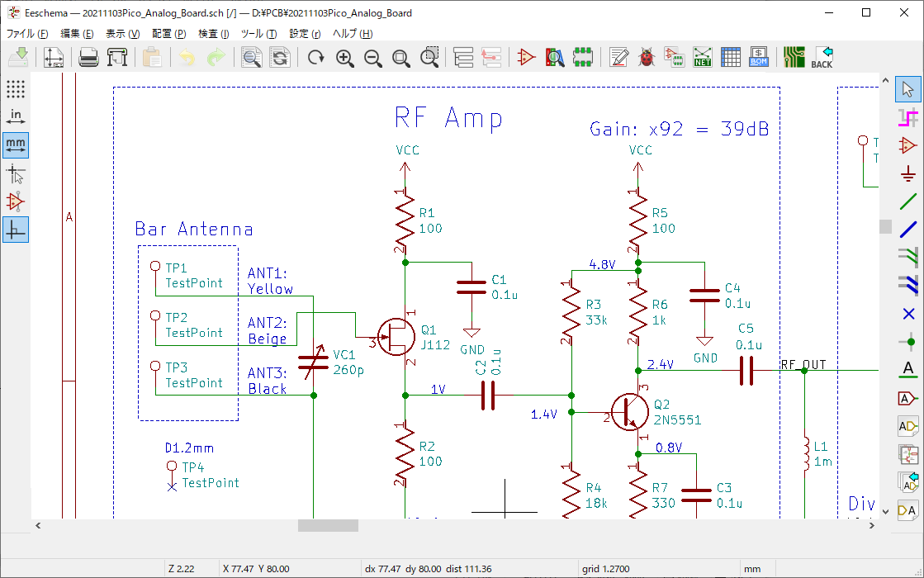Viewport: 924px width, 578px height.
Task: Select the Place Power Port tool
Action: [x=908, y=173]
